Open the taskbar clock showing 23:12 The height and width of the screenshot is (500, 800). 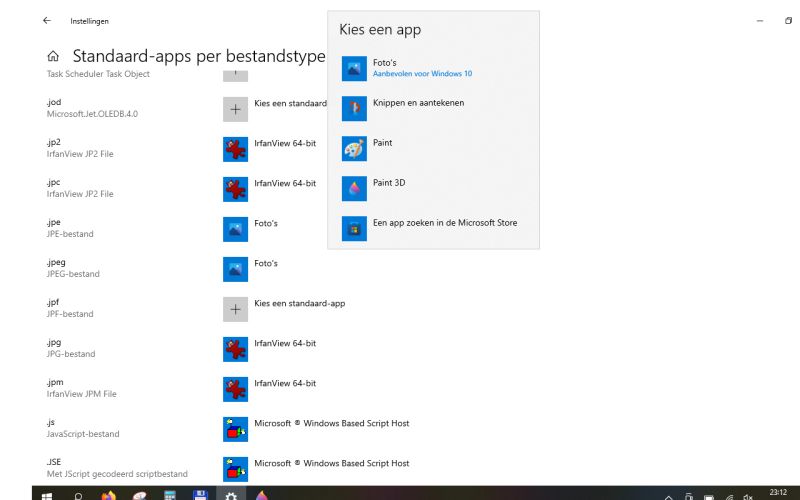[x=779, y=493]
